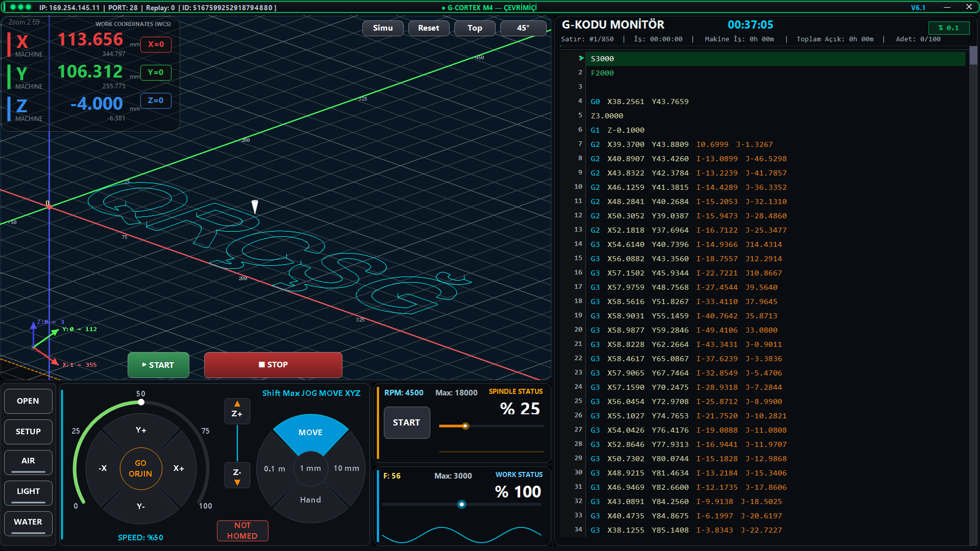Start the job with green START button
The image size is (980, 551).
tap(158, 365)
